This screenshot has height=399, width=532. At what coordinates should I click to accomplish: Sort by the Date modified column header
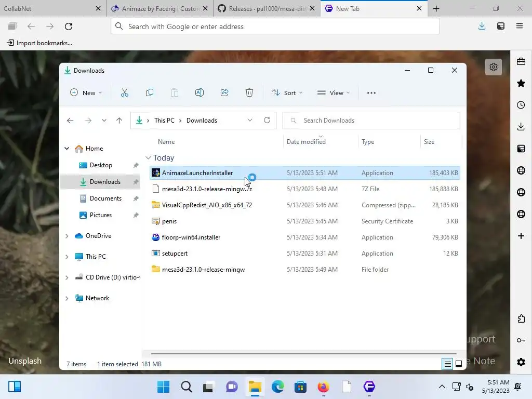pyautogui.click(x=306, y=141)
